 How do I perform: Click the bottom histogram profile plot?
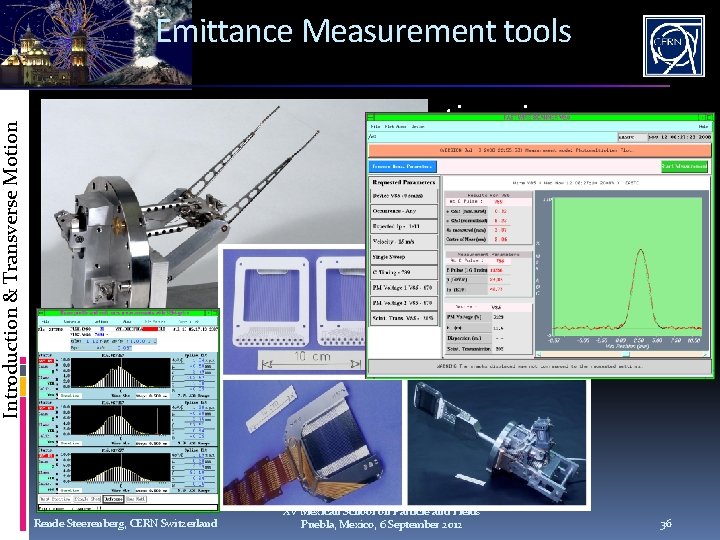[x=121, y=467]
